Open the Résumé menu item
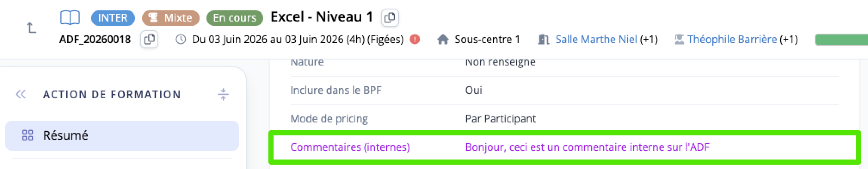The image size is (868, 169). point(122,136)
